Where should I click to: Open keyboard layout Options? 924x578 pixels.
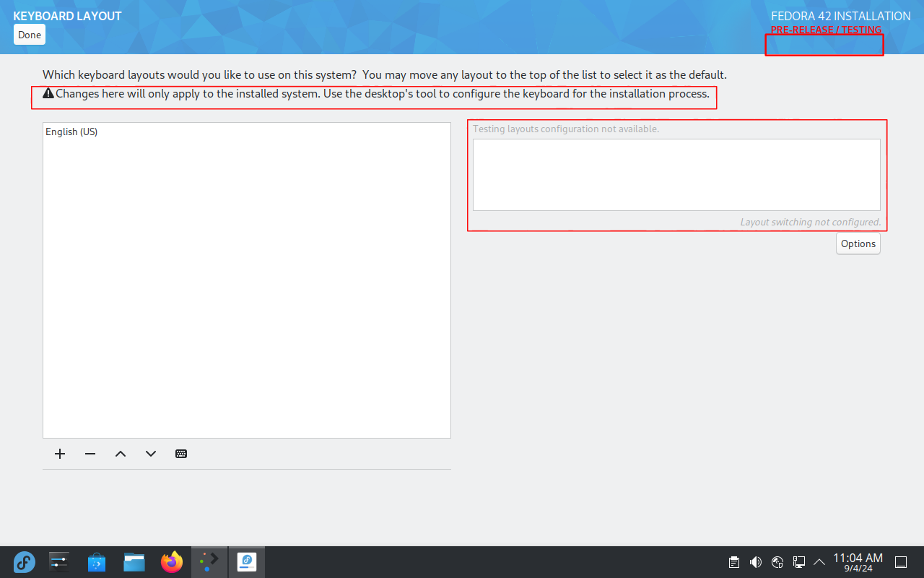858,243
